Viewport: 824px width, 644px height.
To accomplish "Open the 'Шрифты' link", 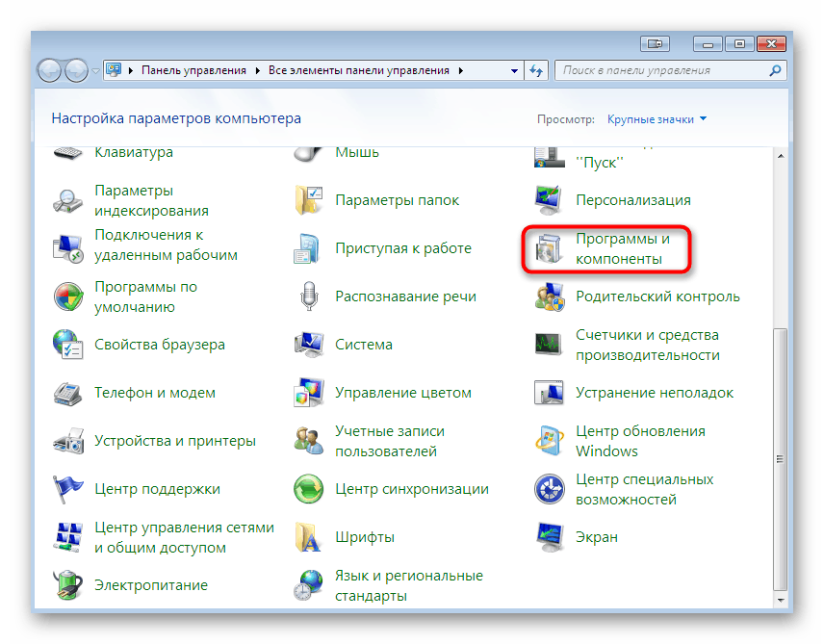I will click(x=365, y=537).
